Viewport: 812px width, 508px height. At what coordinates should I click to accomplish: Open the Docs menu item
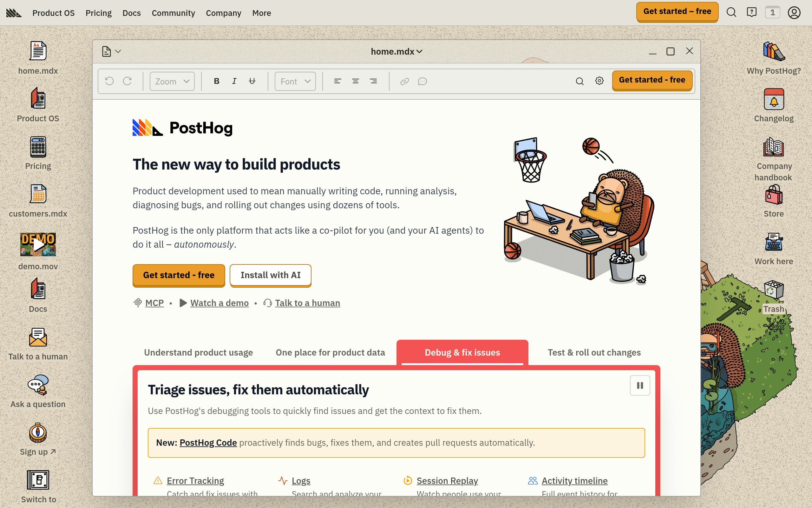pyautogui.click(x=132, y=13)
